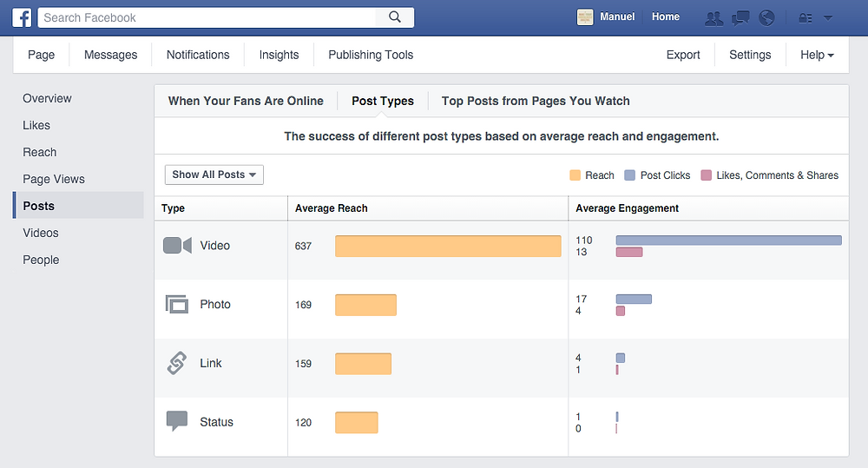Click the Video average reach bar
Viewport: 868px width, 468px height.
click(448, 246)
